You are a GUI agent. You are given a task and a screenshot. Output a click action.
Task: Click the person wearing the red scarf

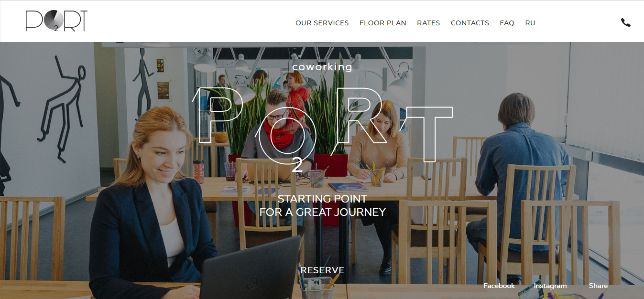[x=280, y=143]
